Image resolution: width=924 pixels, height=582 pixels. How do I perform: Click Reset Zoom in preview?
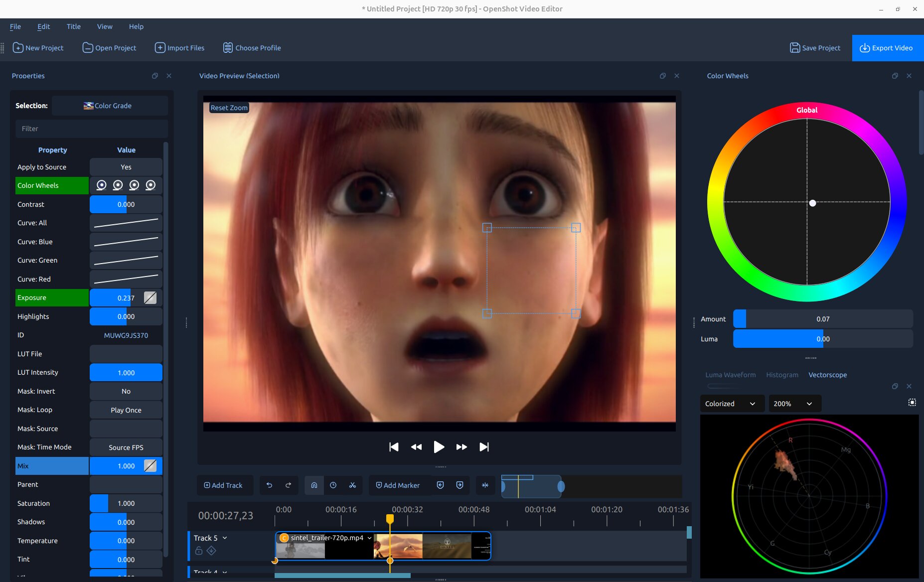229,108
